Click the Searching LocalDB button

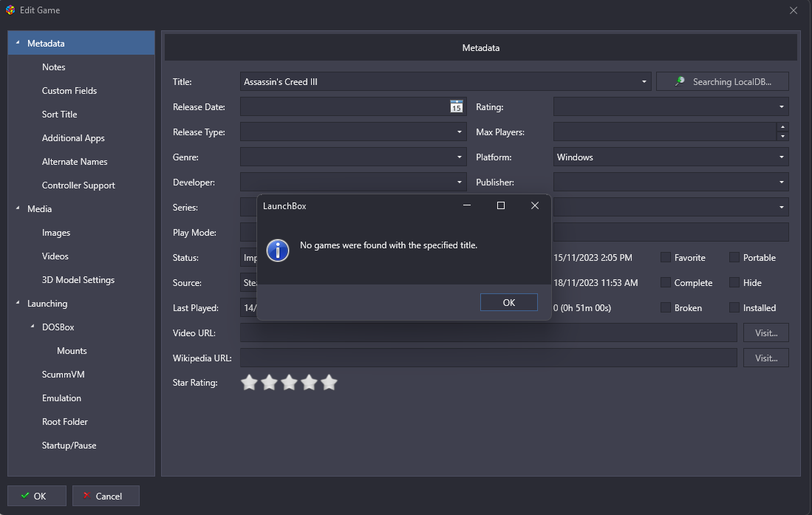point(723,82)
